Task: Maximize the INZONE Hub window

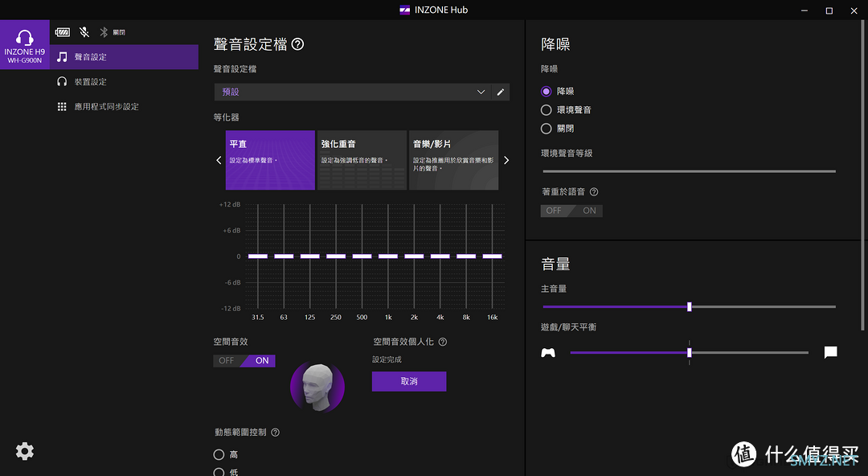Action: [829, 10]
